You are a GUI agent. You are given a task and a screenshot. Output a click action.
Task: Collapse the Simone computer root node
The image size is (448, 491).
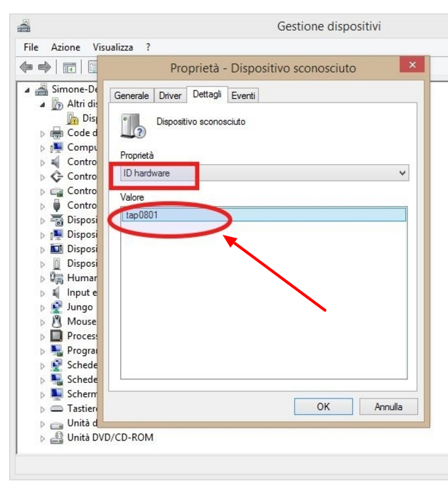click(x=27, y=90)
